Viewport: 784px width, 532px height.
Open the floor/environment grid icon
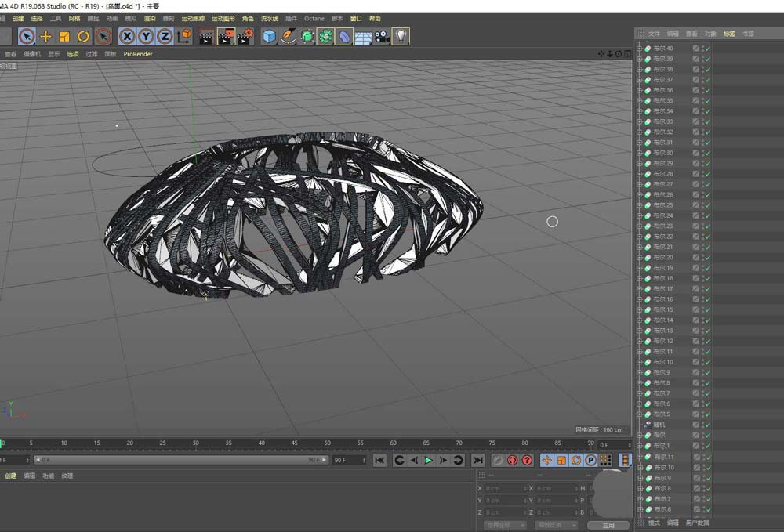pos(364,37)
